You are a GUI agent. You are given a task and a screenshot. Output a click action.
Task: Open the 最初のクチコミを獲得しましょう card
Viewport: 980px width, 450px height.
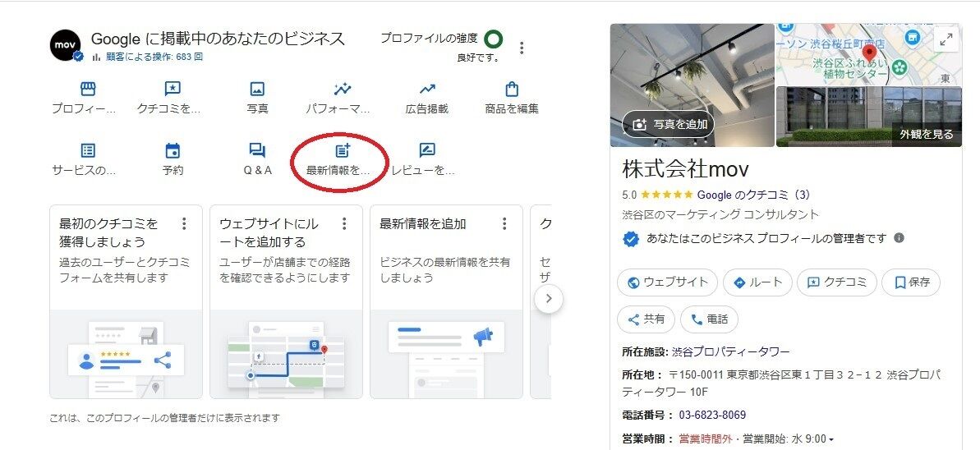pos(127,302)
